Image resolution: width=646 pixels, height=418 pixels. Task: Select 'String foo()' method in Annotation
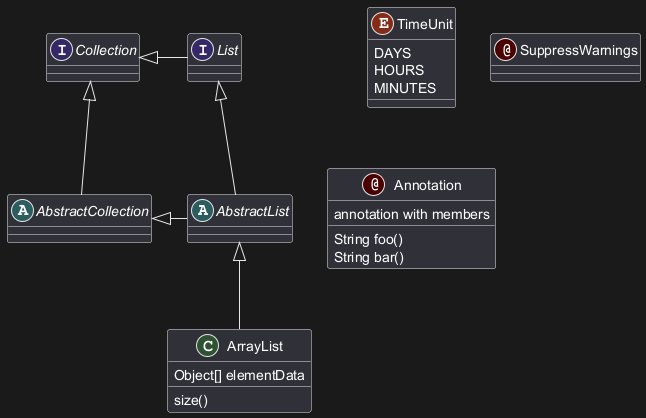coord(368,240)
